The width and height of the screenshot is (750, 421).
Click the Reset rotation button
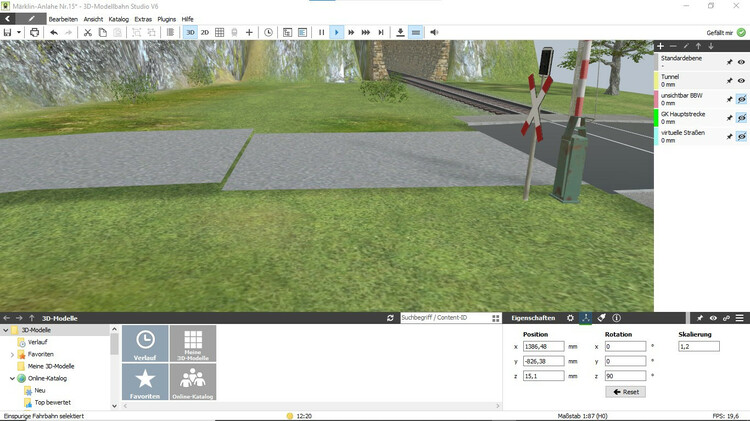pos(626,392)
